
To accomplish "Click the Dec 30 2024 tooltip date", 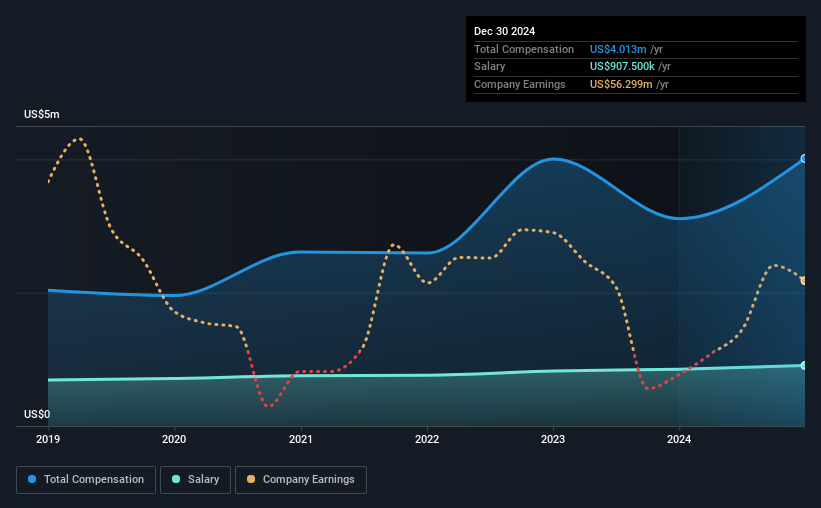I will pos(504,31).
